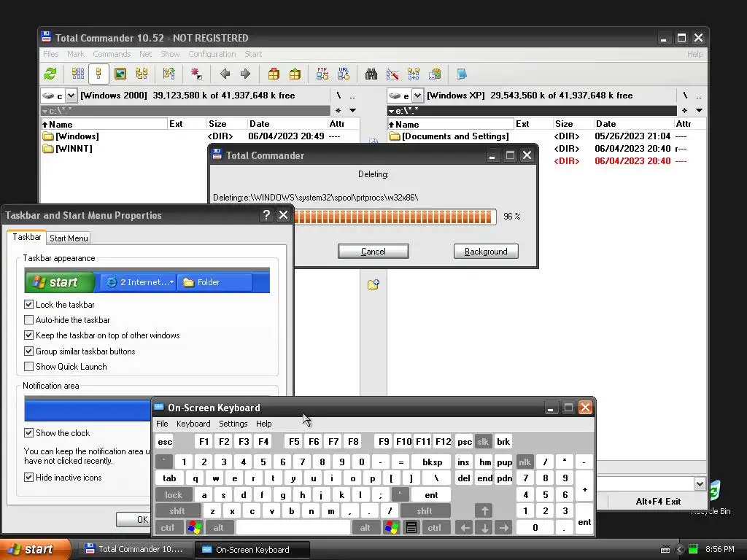Image resolution: width=747 pixels, height=560 pixels.
Task: Open the Configuration menu
Action: (x=212, y=54)
